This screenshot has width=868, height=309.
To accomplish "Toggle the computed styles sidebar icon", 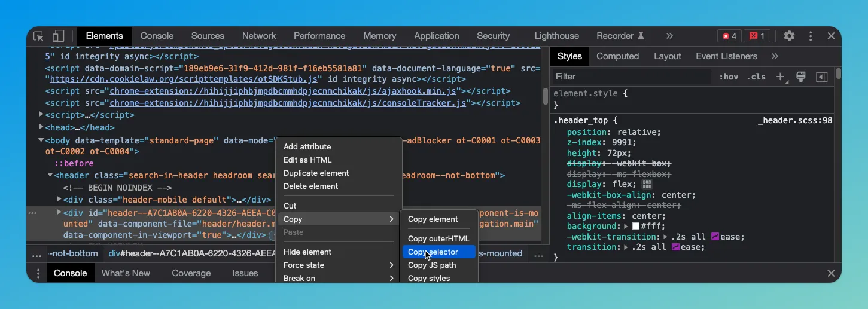I will click(x=822, y=77).
